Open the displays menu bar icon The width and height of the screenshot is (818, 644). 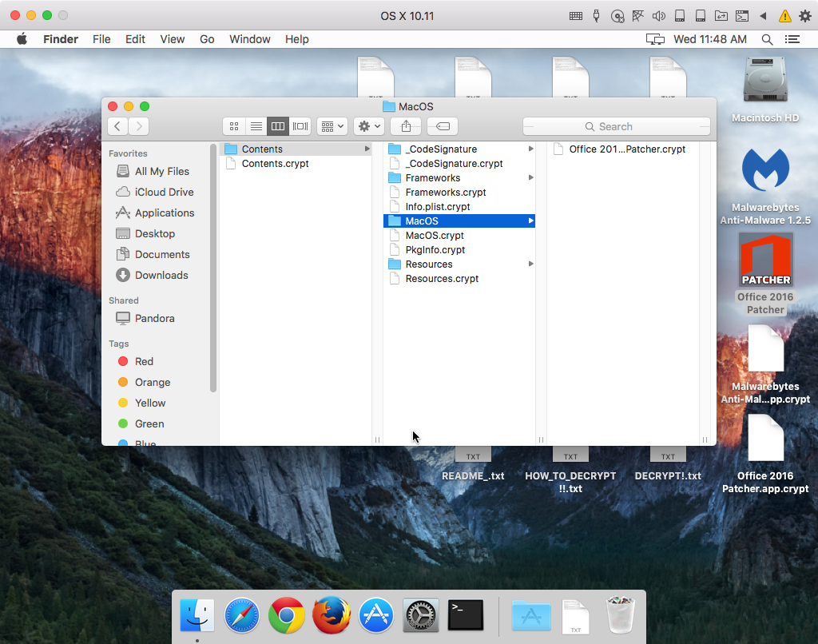tap(655, 40)
